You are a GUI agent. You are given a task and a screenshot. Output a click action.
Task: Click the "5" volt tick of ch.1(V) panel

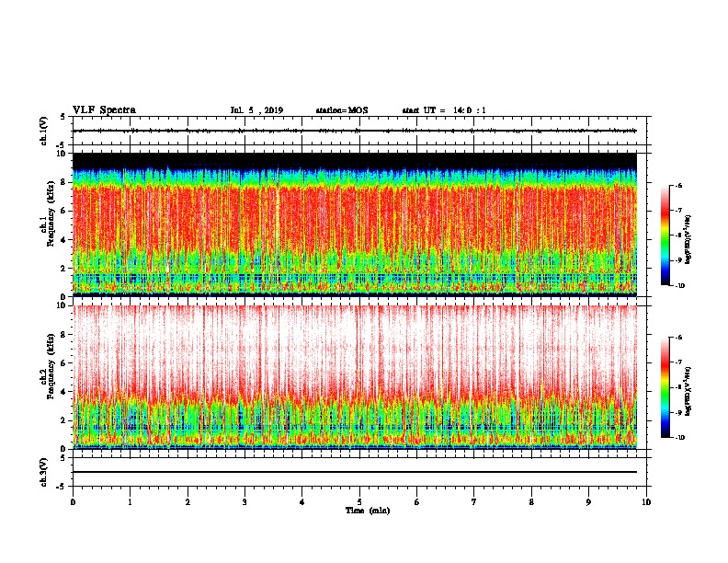pyautogui.click(x=63, y=117)
